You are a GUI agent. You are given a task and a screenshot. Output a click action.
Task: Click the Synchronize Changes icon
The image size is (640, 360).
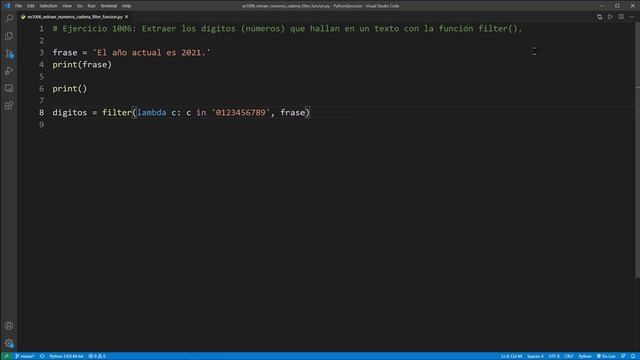[x=42, y=356]
